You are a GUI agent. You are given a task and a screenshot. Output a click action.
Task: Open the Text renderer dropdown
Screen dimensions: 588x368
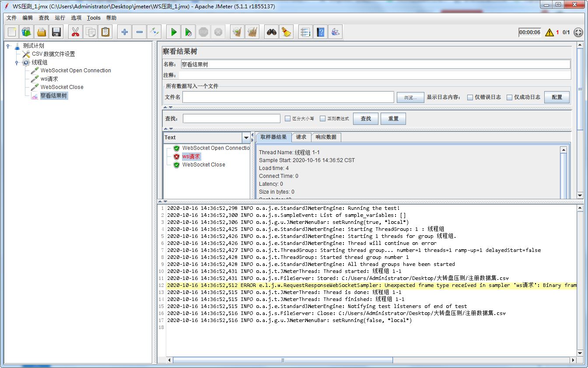click(246, 138)
